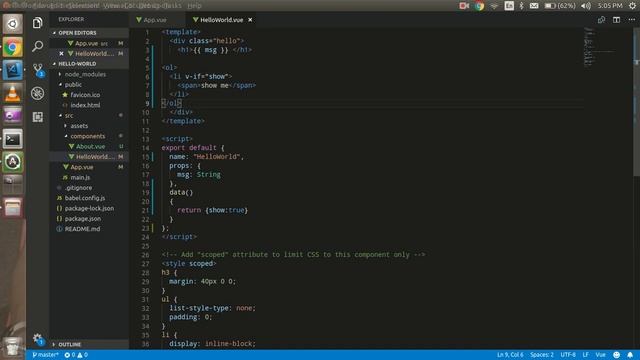The height and width of the screenshot is (360, 640).
Task: Open Software Updater dock icon
Action: pos(13,162)
